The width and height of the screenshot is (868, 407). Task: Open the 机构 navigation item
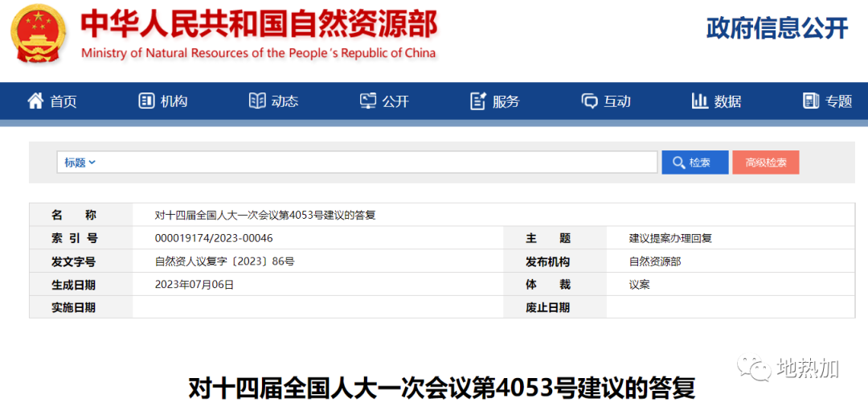tap(162, 101)
